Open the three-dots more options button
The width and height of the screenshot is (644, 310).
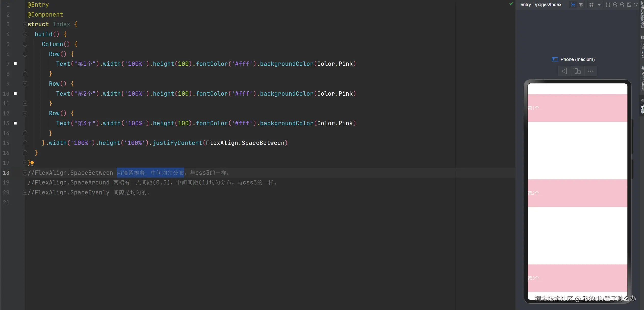[x=590, y=71]
